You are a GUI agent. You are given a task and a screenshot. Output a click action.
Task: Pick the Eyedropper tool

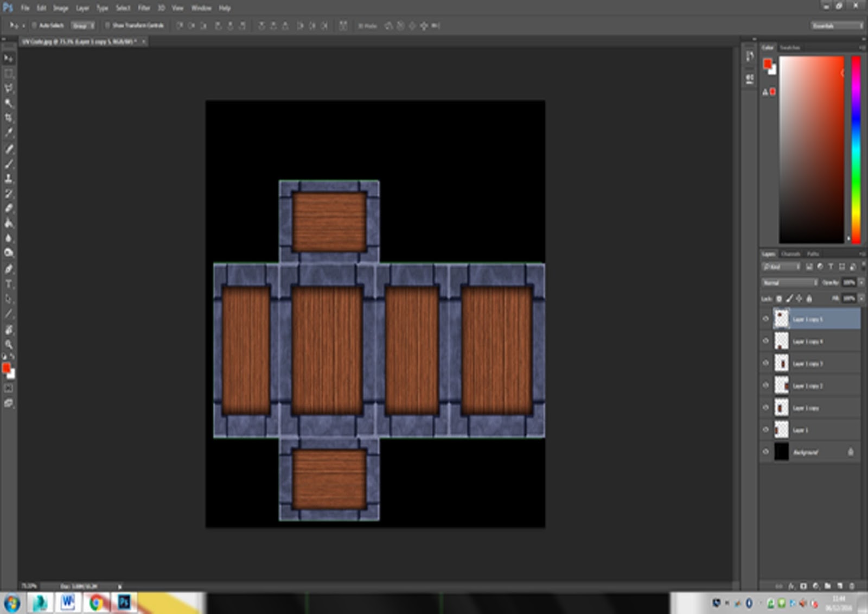point(9,132)
